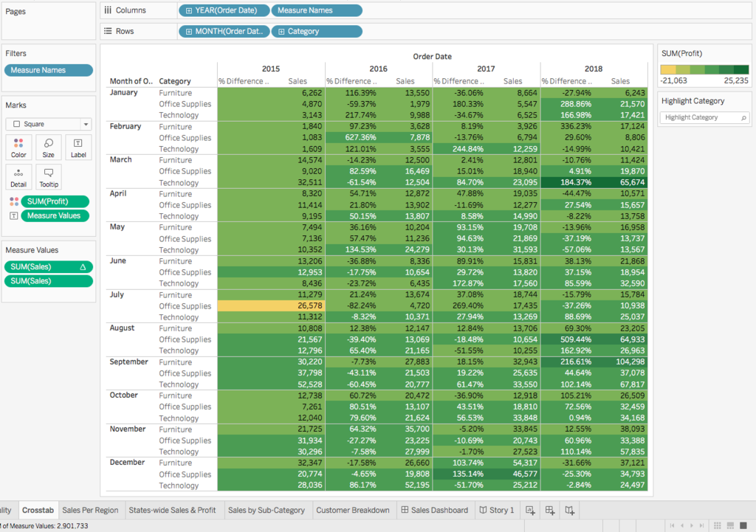Select the Measure Names pill on the Columns shelf
The width and height of the screenshot is (756, 532).
pos(317,10)
